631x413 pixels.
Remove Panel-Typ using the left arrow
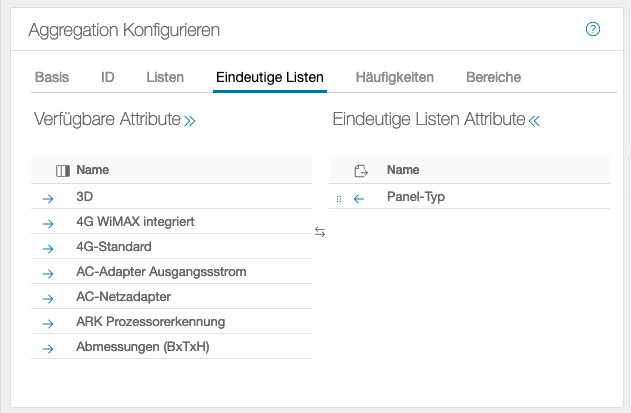pos(359,198)
